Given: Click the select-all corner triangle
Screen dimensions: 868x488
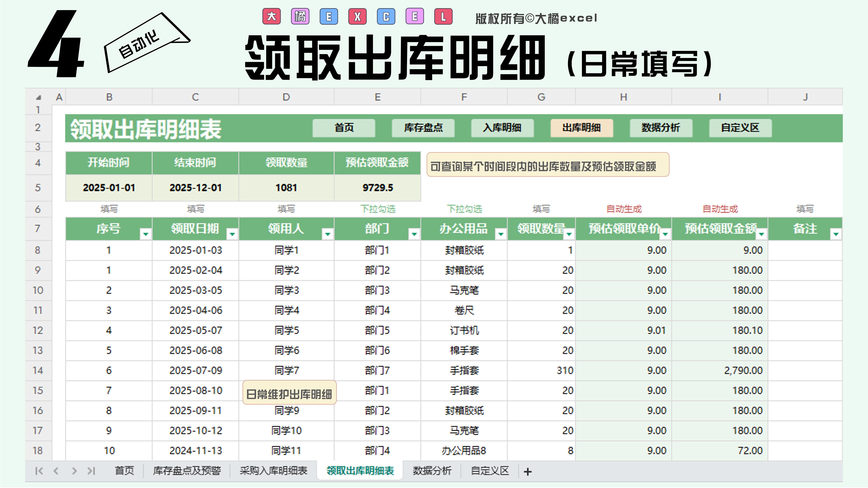Looking at the screenshot, I should pos(38,98).
